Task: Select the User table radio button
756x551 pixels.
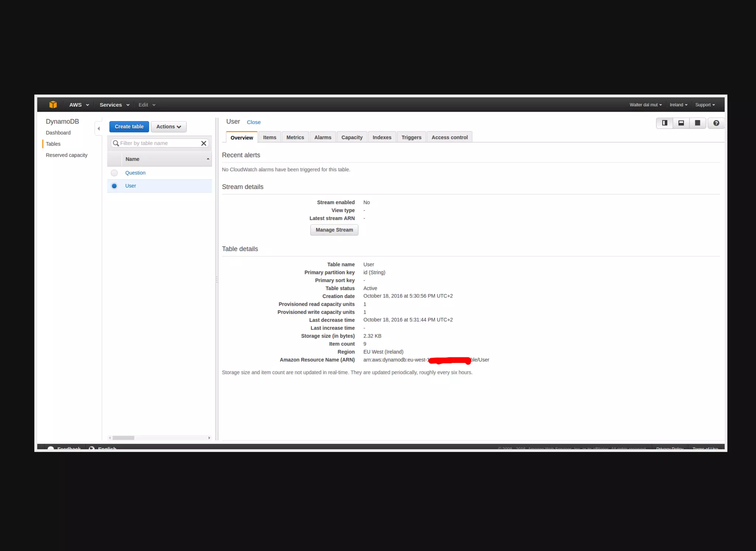Action: (x=114, y=186)
